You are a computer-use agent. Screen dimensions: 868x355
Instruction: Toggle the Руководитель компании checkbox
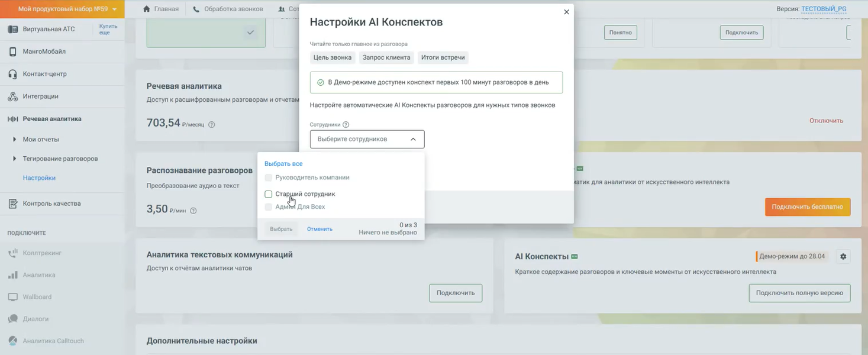click(269, 177)
